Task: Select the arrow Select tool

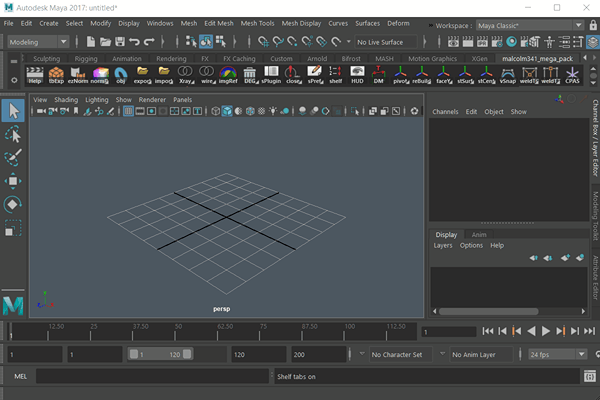Action: 13,110
